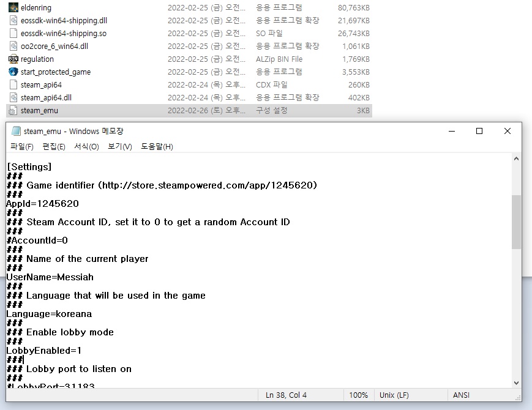Select the steam_emu file name in explorer
Image resolution: width=532 pixels, height=410 pixels.
click(x=39, y=111)
